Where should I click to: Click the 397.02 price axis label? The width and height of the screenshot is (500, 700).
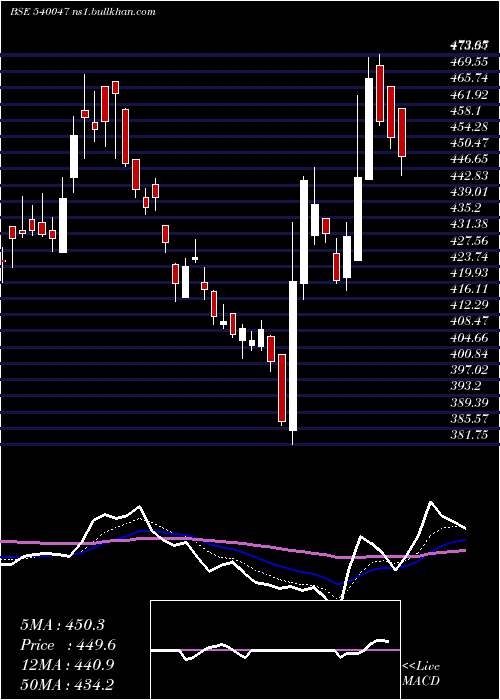[469, 370]
